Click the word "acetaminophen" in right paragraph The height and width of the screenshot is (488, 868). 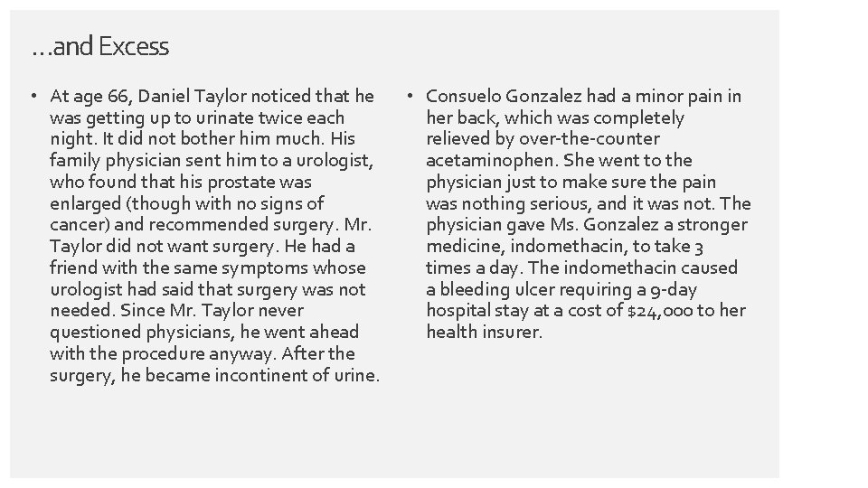(x=492, y=161)
